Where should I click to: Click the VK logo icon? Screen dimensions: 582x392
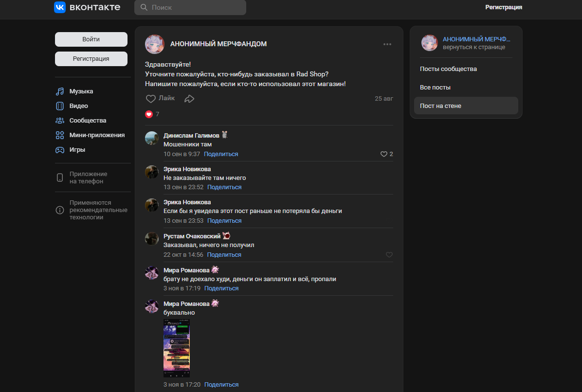tap(60, 7)
